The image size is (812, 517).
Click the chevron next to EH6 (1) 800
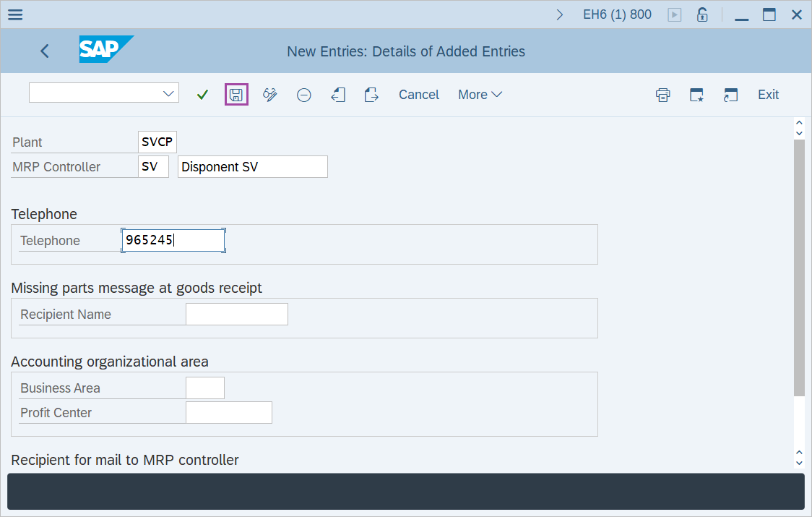(x=560, y=14)
